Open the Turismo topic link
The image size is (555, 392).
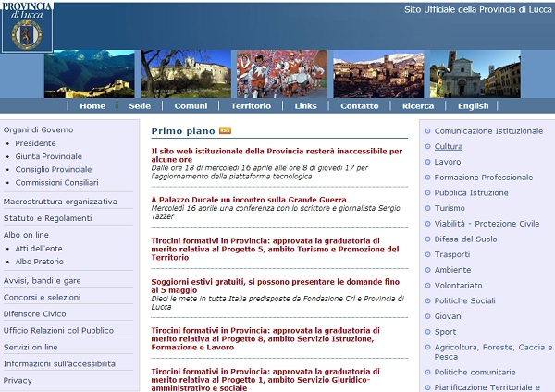tap(450, 208)
